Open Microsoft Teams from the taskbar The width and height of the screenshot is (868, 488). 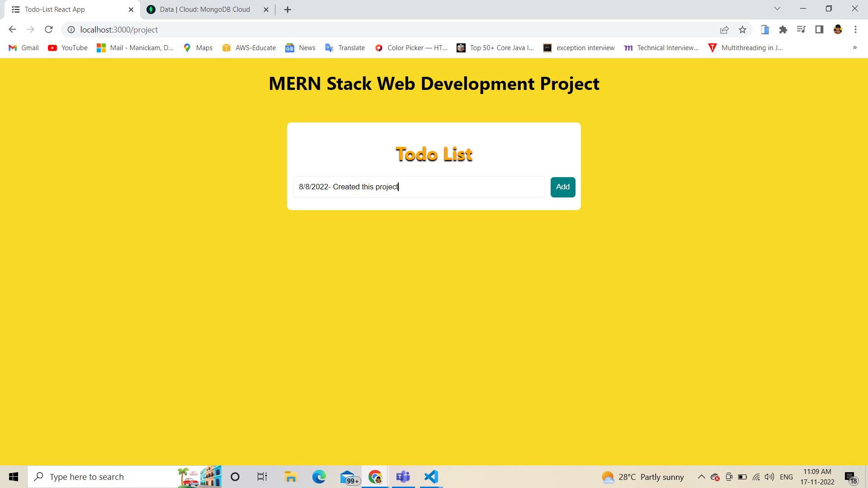pyautogui.click(x=403, y=477)
